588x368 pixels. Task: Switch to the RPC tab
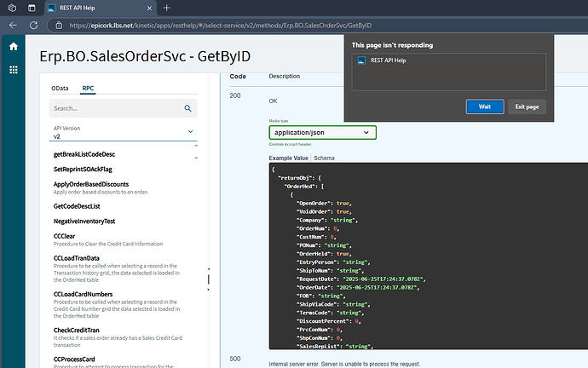(88, 88)
